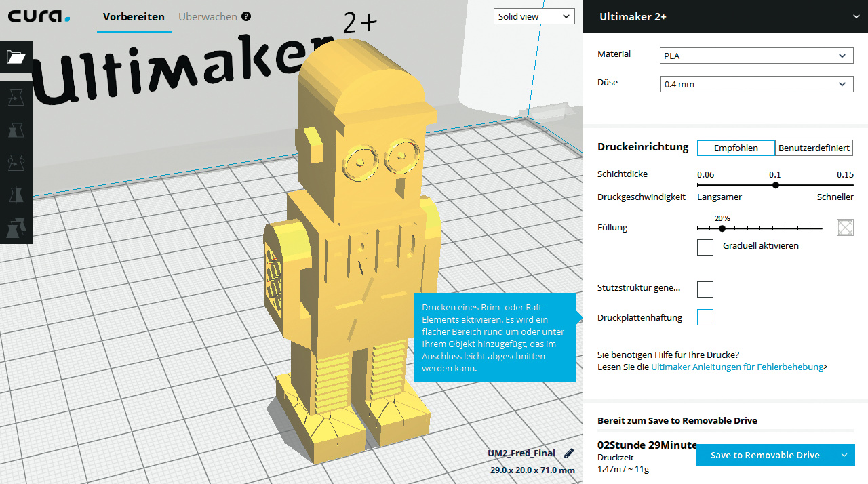Enable the Graduell aktivieren checkbox
This screenshot has width=868, height=484.
point(705,247)
